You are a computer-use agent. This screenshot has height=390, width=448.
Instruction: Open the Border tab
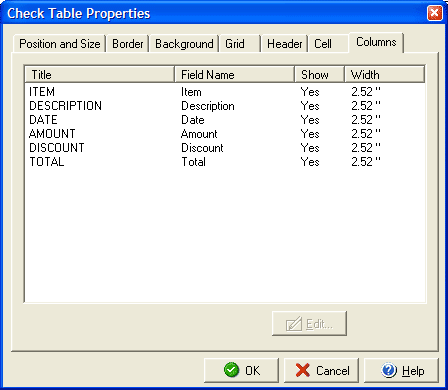(128, 44)
